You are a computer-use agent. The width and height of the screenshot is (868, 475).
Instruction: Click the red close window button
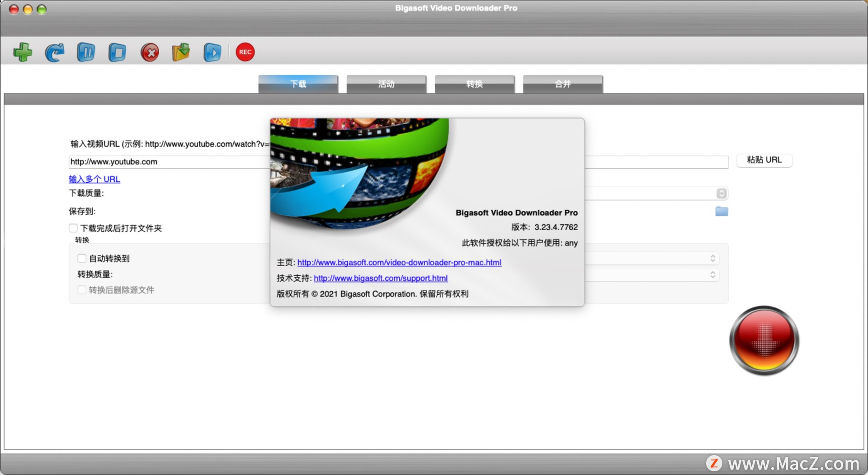(14, 9)
